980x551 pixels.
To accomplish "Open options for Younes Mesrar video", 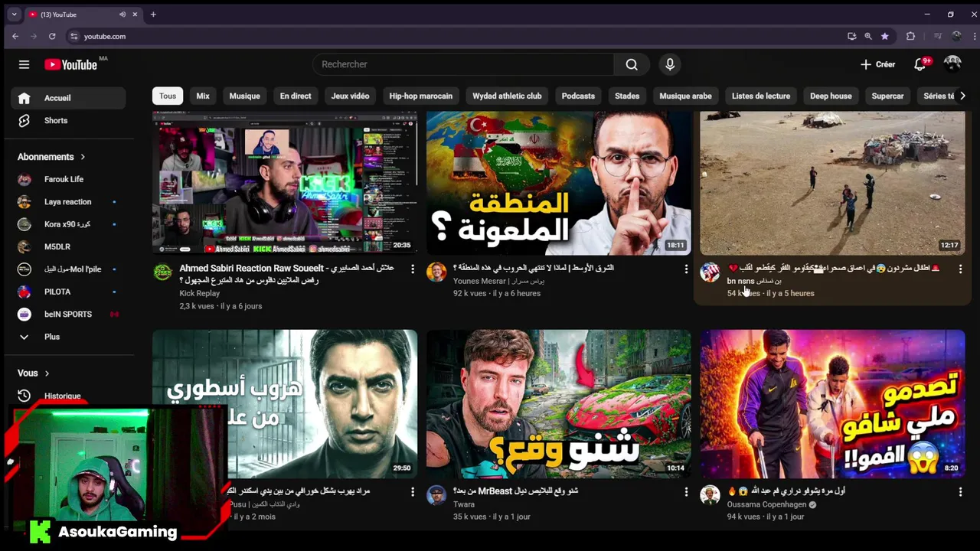I will click(686, 269).
